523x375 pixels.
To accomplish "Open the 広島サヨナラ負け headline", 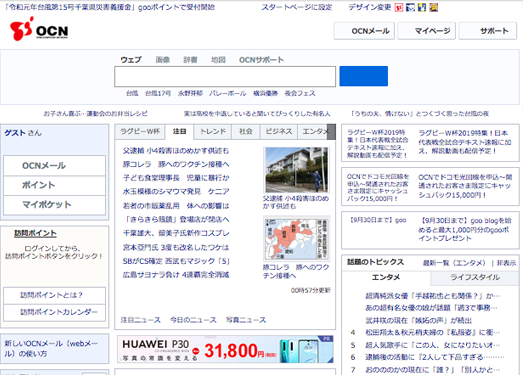I will click(x=176, y=275).
